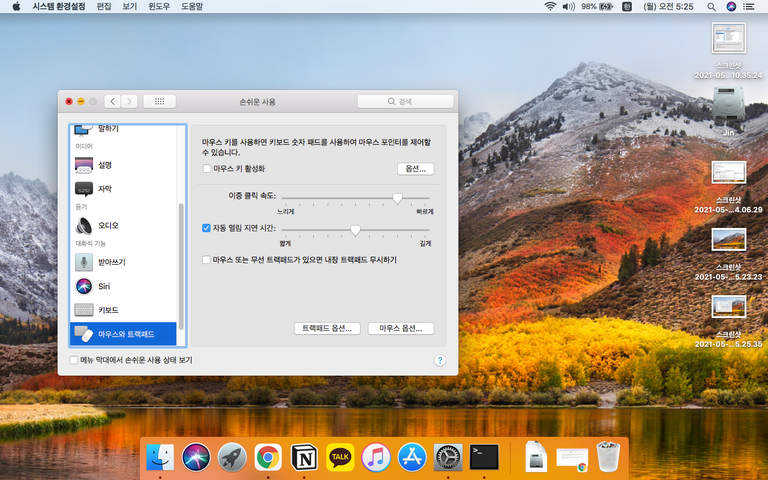Viewport: 768px width, 480px height.
Task: Open Notification Center list icon
Action: click(x=749, y=6)
